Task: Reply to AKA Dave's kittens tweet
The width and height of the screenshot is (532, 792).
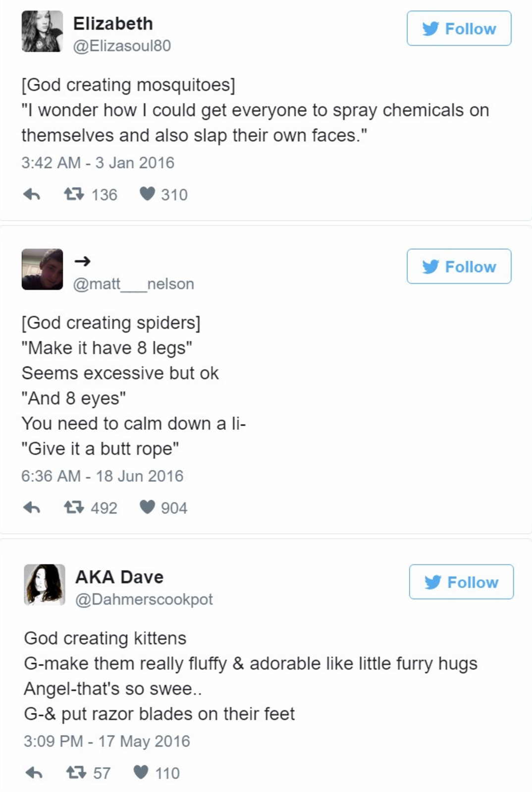Action: (x=34, y=772)
